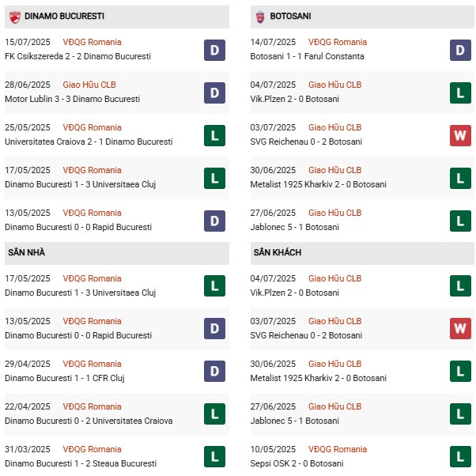
Task: Click W badge for SVG Reichenau recent match
Action: tap(460, 136)
